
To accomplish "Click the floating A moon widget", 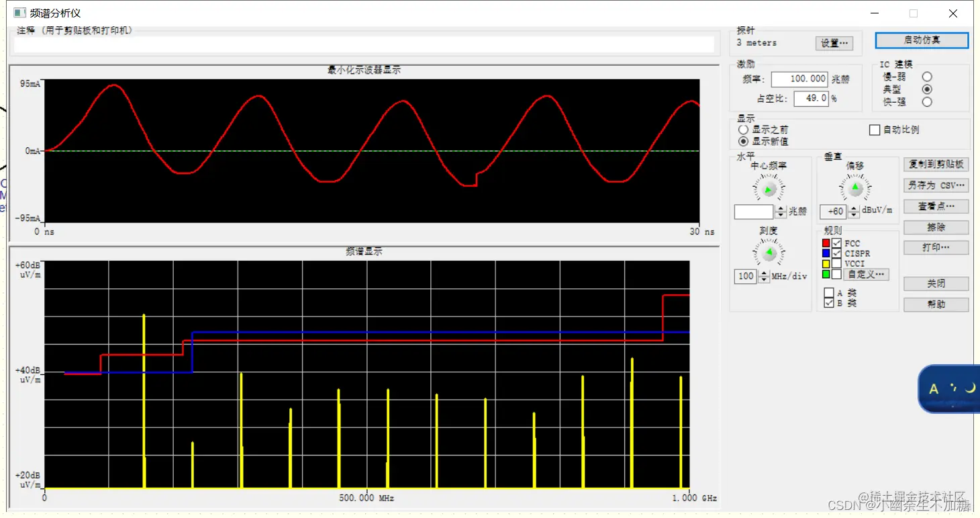I will [949, 388].
